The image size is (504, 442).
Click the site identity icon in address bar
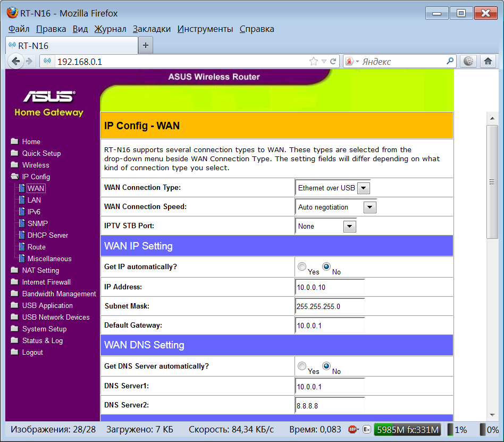pyautogui.click(x=47, y=61)
